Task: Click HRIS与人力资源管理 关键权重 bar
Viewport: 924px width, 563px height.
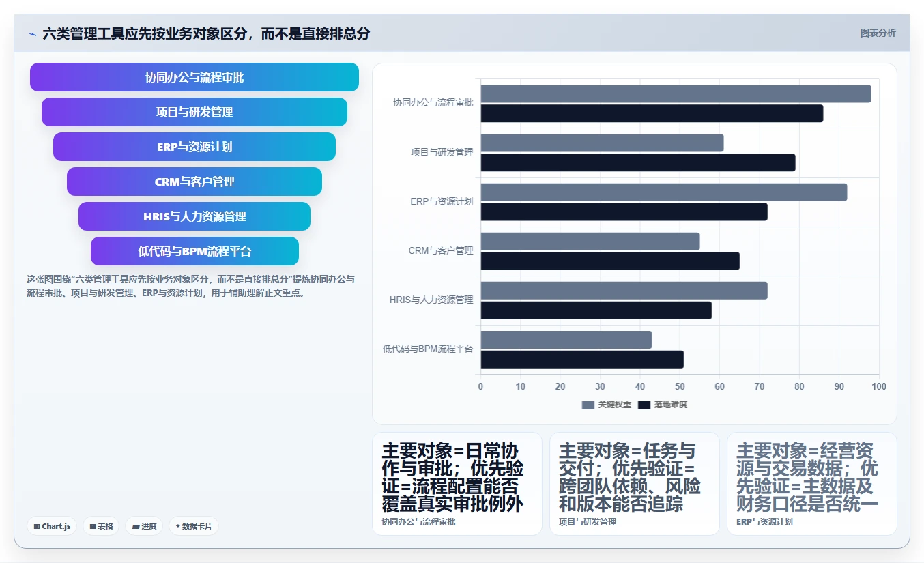Action: [x=624, y=290]
